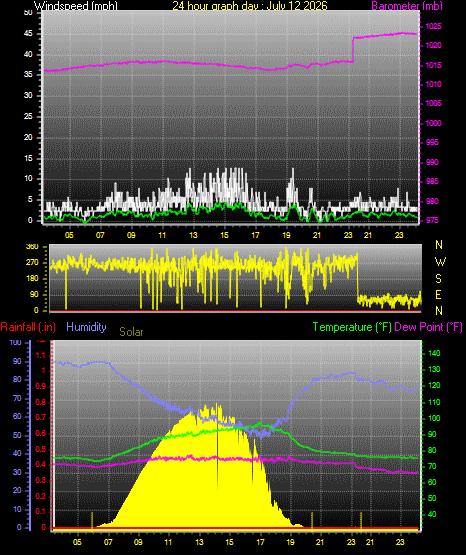Click the Dew Point (°F) legend label
This screenshot has width=466, height=555.
coord(428,327)
